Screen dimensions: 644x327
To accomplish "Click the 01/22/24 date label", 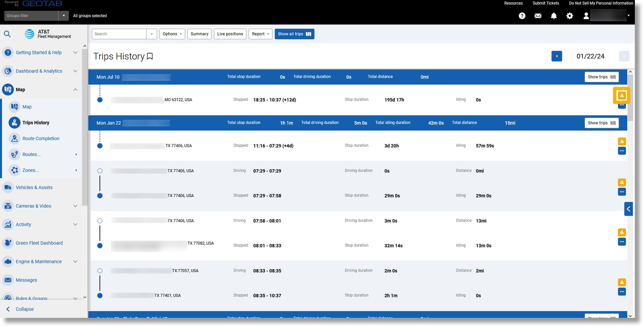I will point(590,56).
